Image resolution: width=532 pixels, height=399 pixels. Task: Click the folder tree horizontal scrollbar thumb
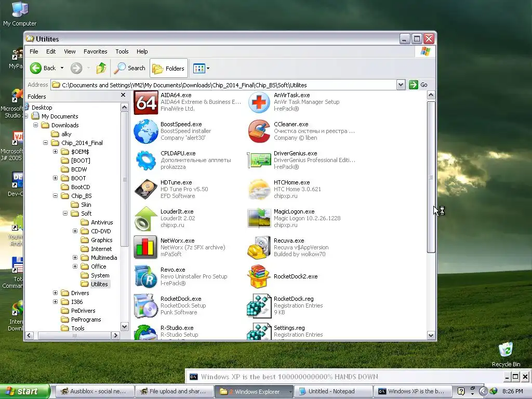tap(74, 336)
